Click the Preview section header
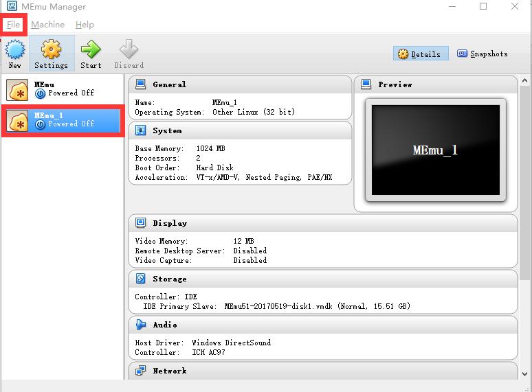The width and height of the screenshot is (532, 392). pyautogui.click(x=395, y=84)
